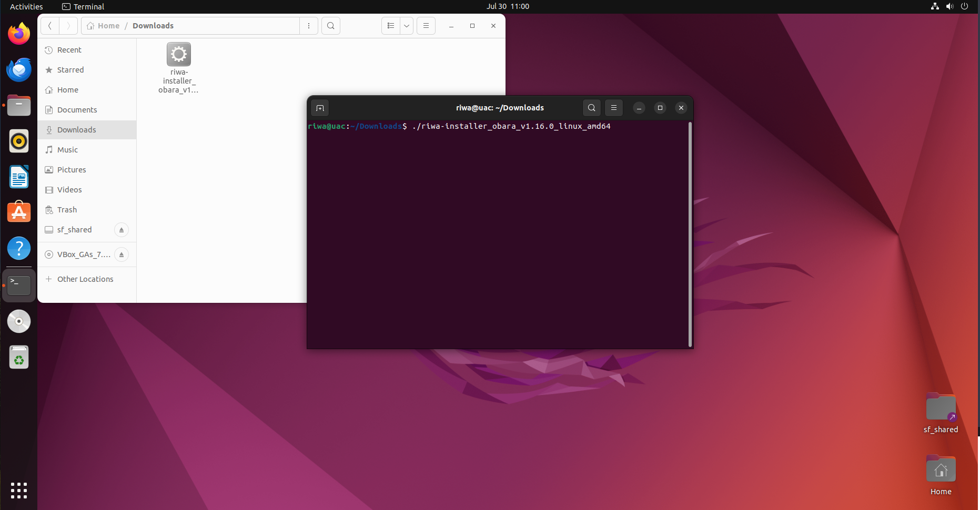Screen dimensions: 980x510
Task: Open Files hamburger main menu
Action: (x=426, y=26)
